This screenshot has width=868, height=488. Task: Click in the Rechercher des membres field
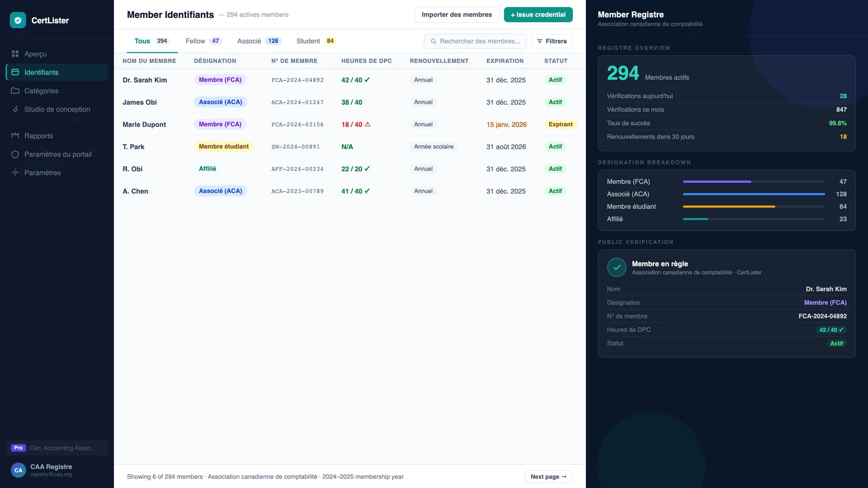coord(475,41)
